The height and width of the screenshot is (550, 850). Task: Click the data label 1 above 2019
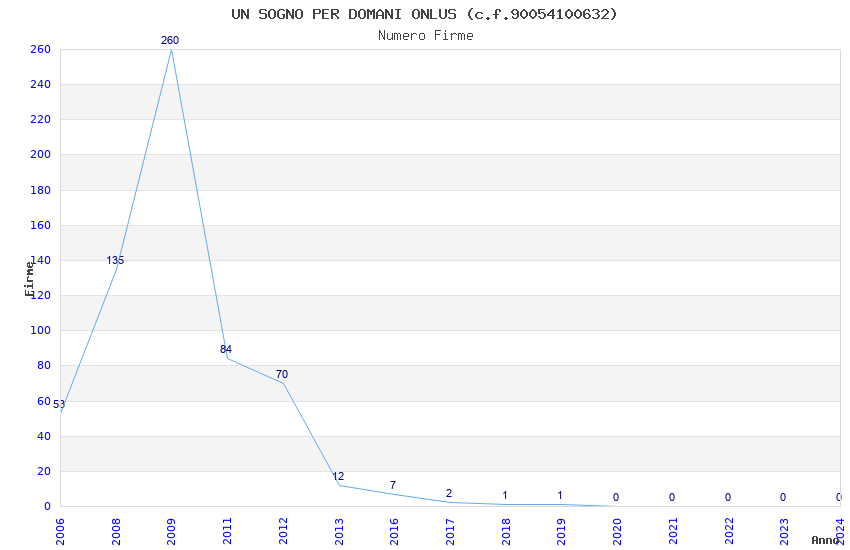pyautogui.click(x=560, y=495)
